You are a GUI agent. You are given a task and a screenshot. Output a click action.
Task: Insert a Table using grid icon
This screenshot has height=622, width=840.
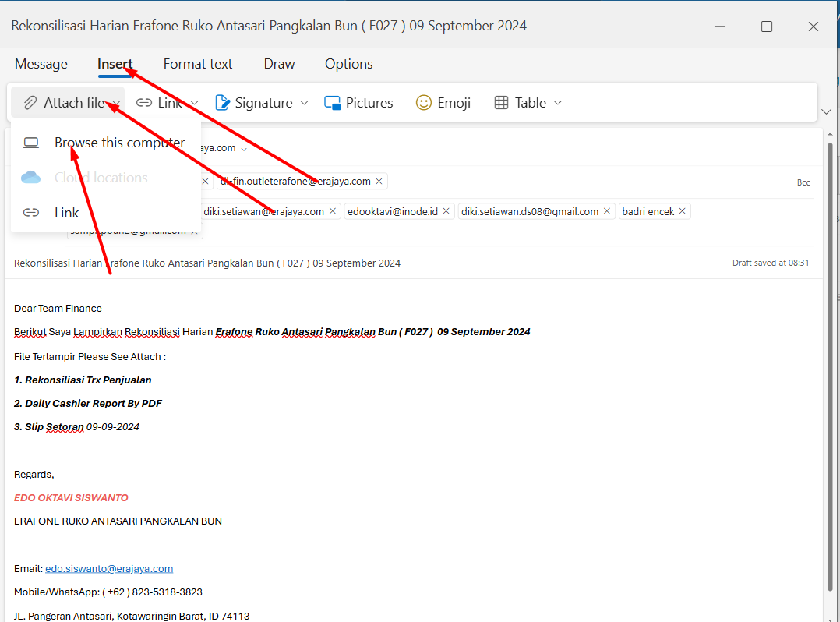tap(502, 103)
